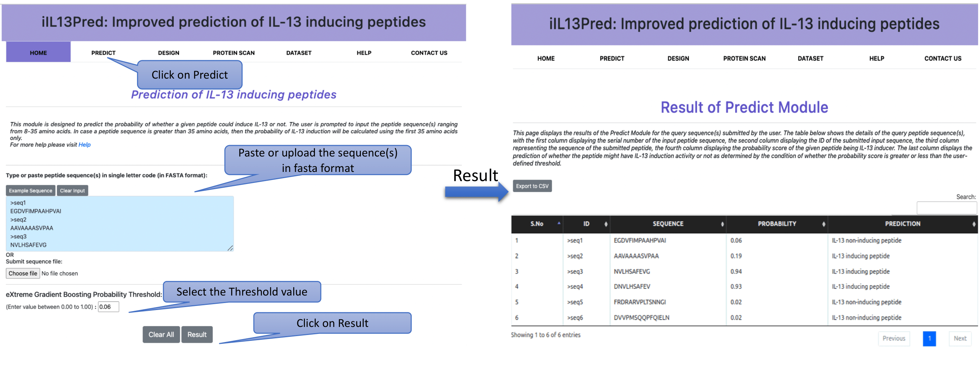Follow the Help hyperlink in description
980x371 pixels.
[85, 144]
